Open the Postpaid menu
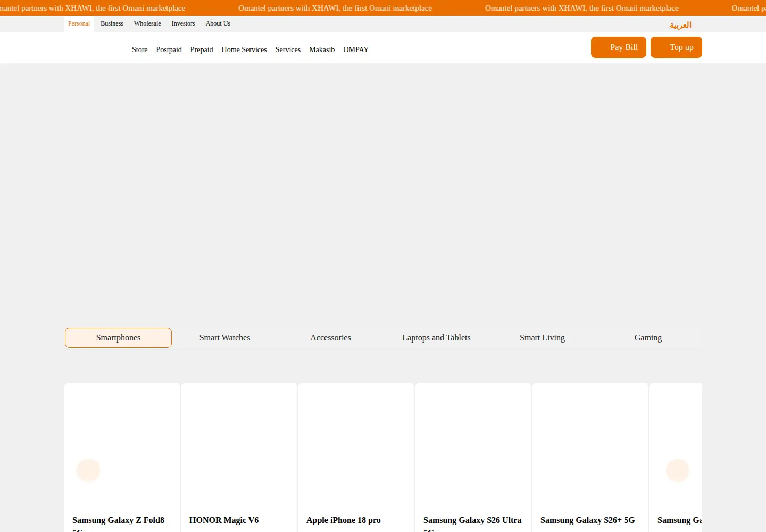 pyautogui.click(x=169, y=49)
